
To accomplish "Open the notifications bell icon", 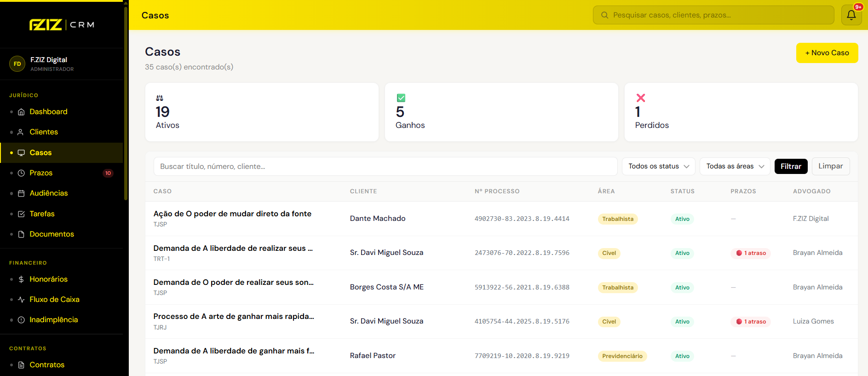I will 851,15.
